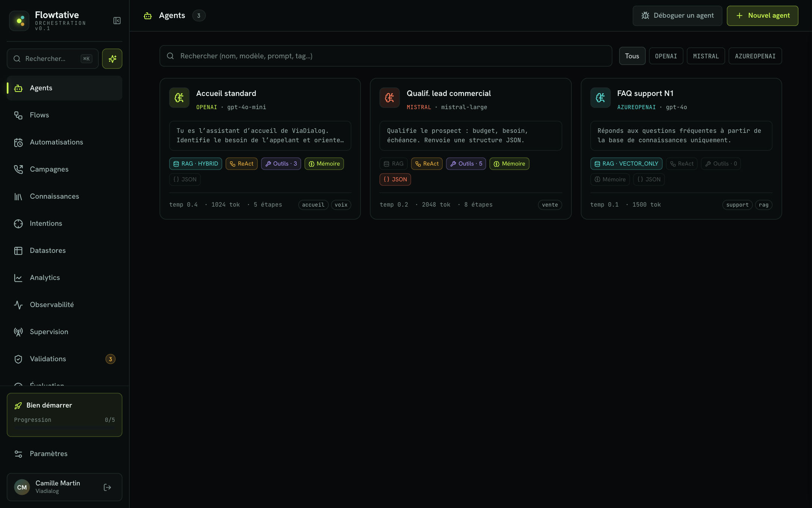Toggle Mémoire chip on FAQ support N1
Image resolution: width=812 pixels, height=508 pixels.
(610, 179)
